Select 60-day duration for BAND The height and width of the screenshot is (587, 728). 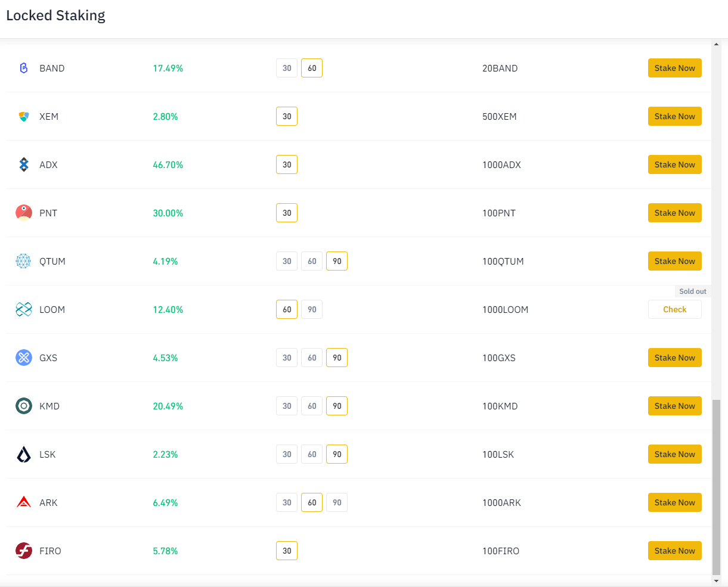[312, 68]
